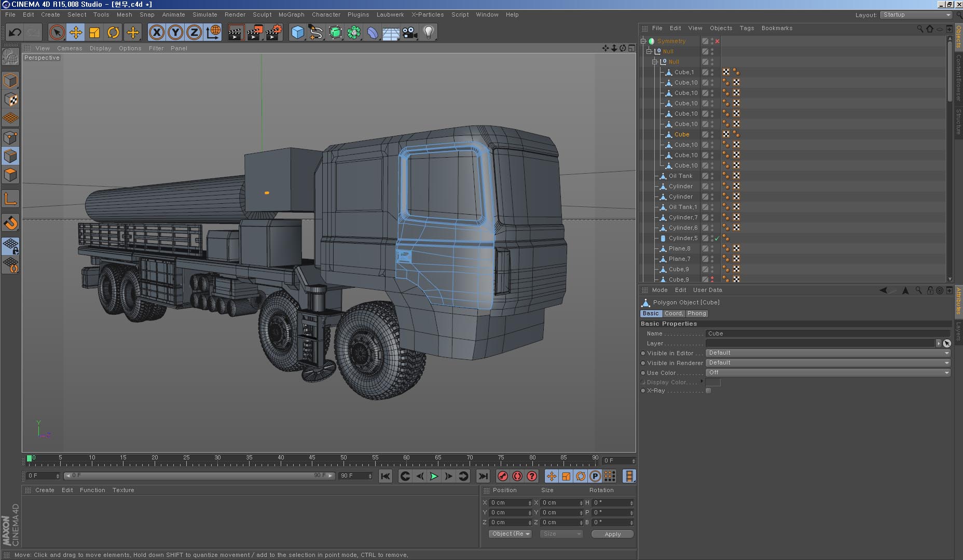
Task: Click Make Editable icon in left toolbar
Action: coord(10,57)
